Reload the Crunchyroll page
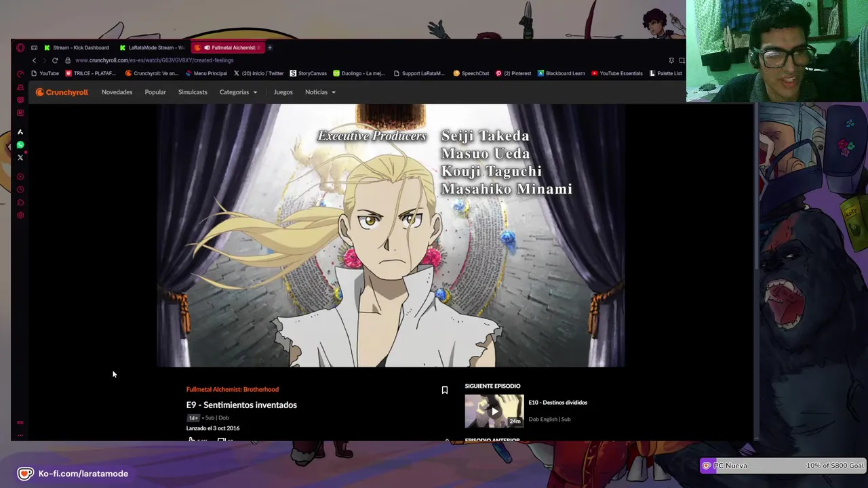 pyautogui.click(x=55, y=60)
